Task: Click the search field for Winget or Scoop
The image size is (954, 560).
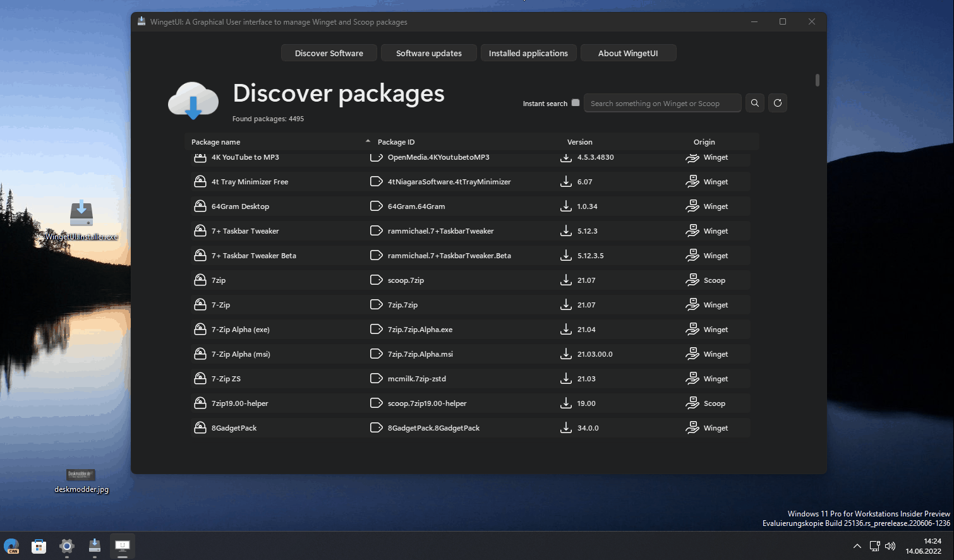Action: point(663,103)
